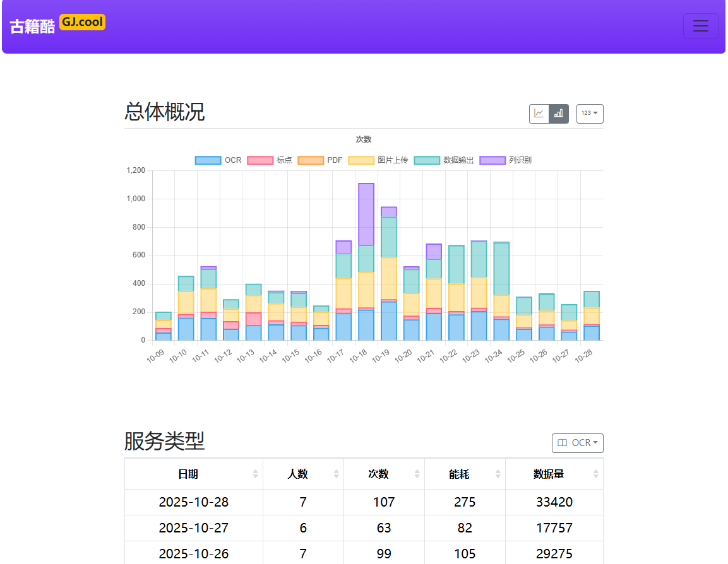Image resolution: width=728 pixels, height=564 pixels.
Task: Click the 10-19 bar in chart
Action: click(388, 274)
